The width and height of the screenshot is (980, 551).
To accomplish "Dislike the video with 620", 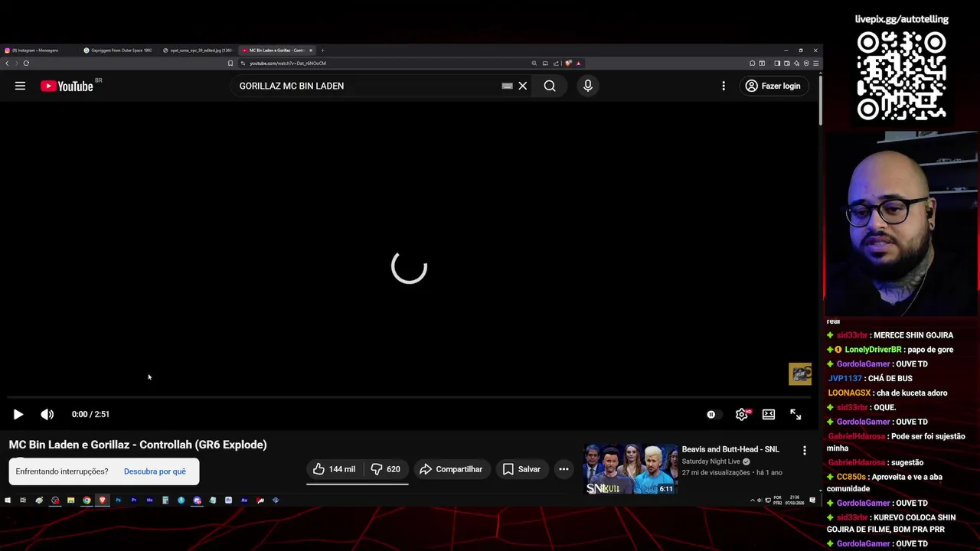I will coord(386,469).
